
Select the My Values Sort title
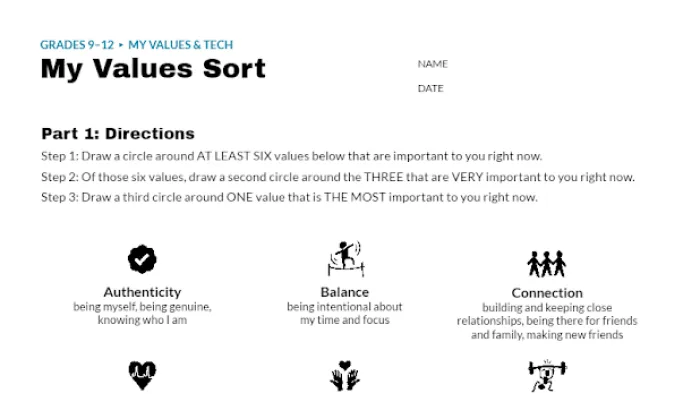tap(153, 69)
